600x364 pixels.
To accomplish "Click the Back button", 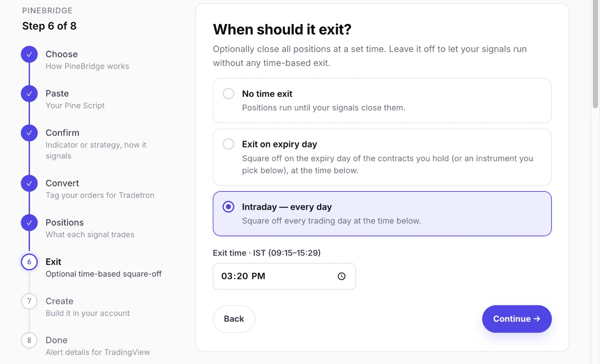I will (234, 319).
